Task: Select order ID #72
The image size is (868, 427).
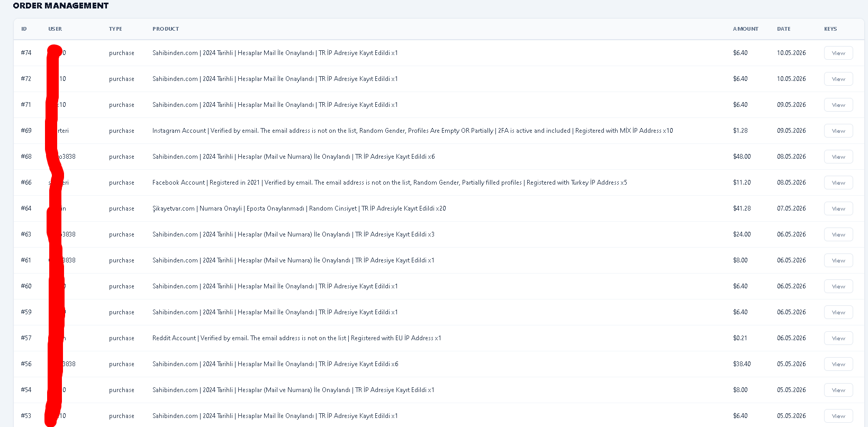Action: click(x=26, y=79)
